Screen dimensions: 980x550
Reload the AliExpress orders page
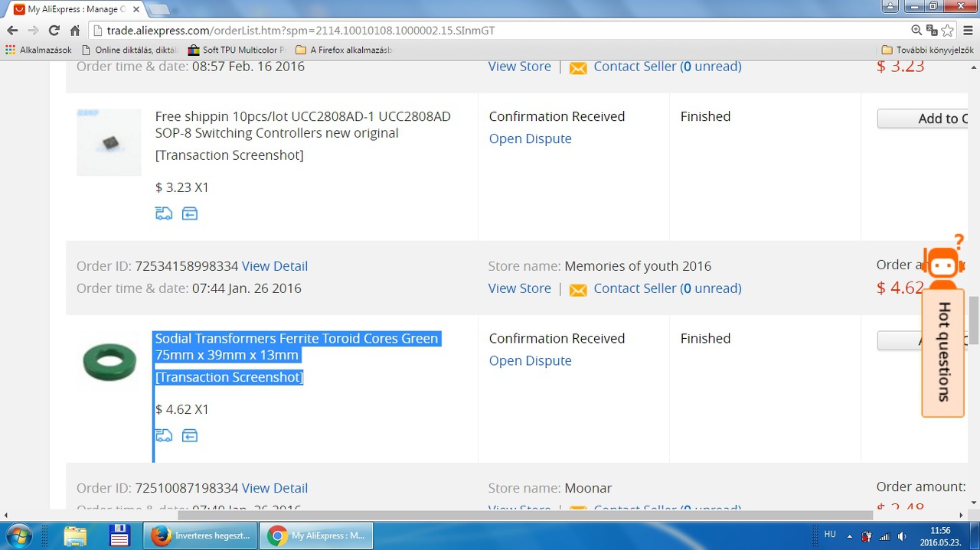coord(54,31)
